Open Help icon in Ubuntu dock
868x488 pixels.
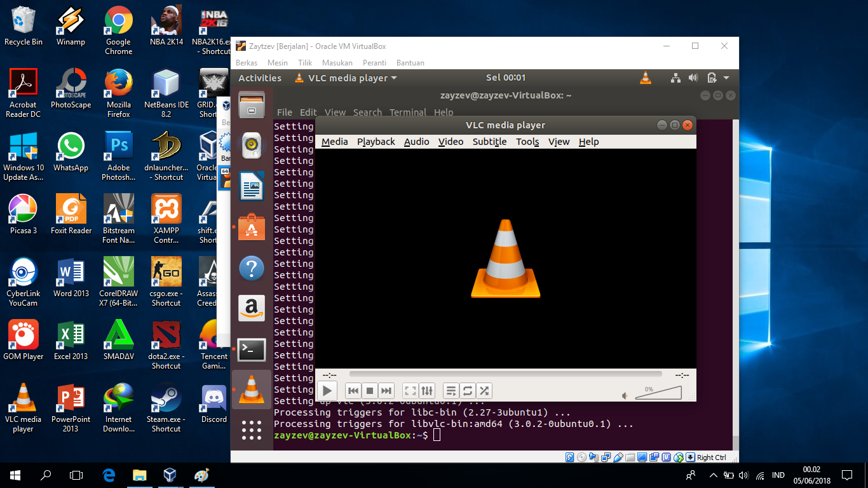point(252,268)
